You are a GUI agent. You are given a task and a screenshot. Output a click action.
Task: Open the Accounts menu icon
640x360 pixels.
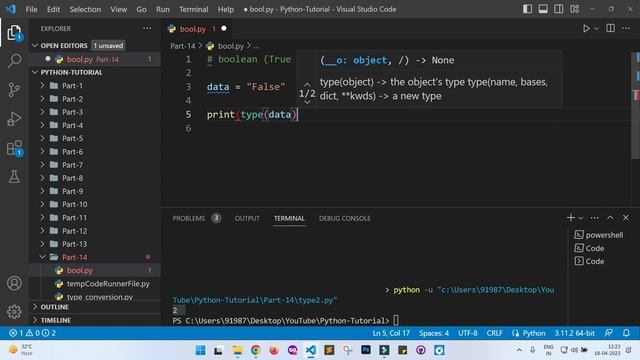point(14,283)
